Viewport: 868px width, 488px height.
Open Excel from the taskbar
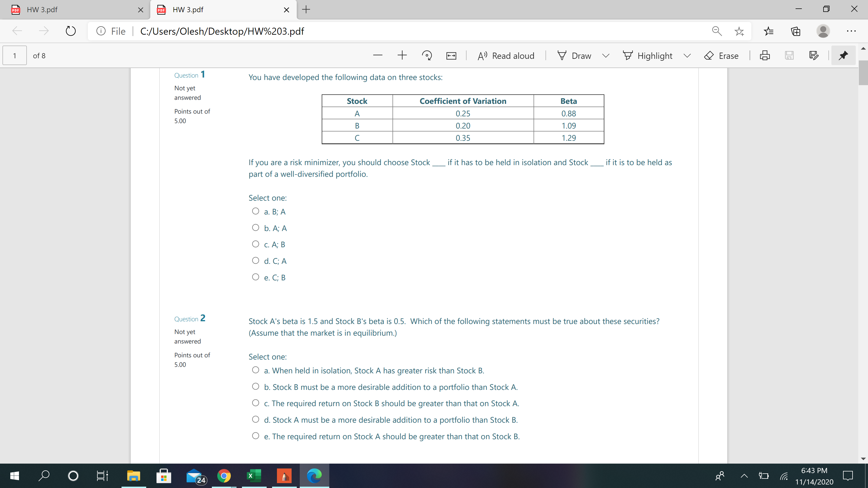click(254, 476)
